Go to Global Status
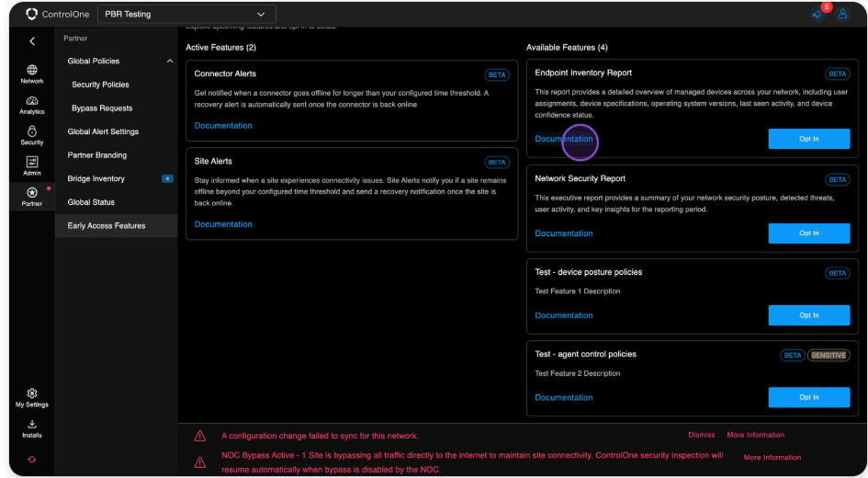Screen dimensions: 868x478 91,202
